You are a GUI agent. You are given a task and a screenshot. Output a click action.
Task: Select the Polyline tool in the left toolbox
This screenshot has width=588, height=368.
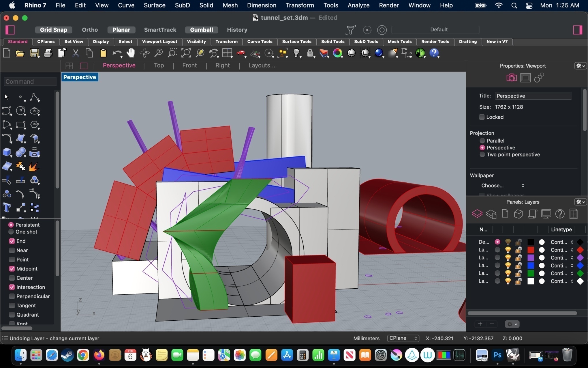coord(35,98)
